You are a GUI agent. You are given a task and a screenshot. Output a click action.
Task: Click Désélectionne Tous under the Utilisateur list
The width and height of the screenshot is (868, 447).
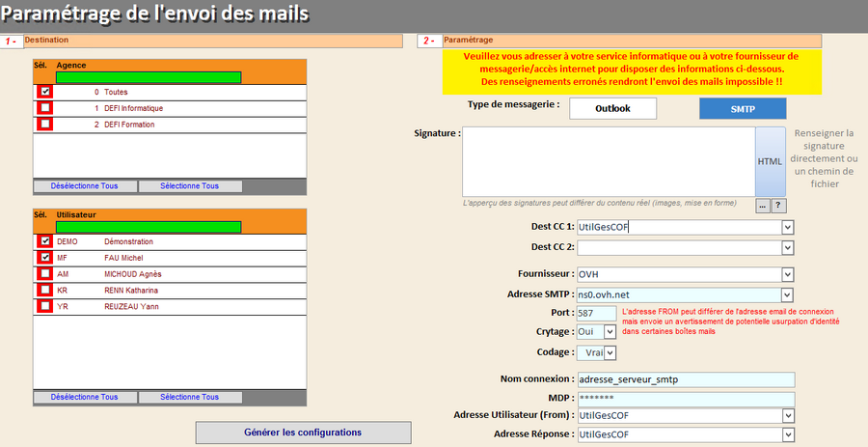[85, 397]
